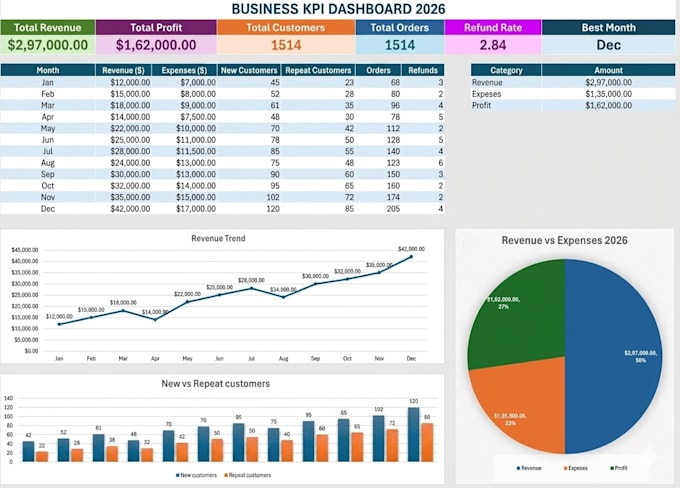Click the 'Revenue' category cell in summary table
The width and height of the screenshot is (680, 488).
pos(506,82)
